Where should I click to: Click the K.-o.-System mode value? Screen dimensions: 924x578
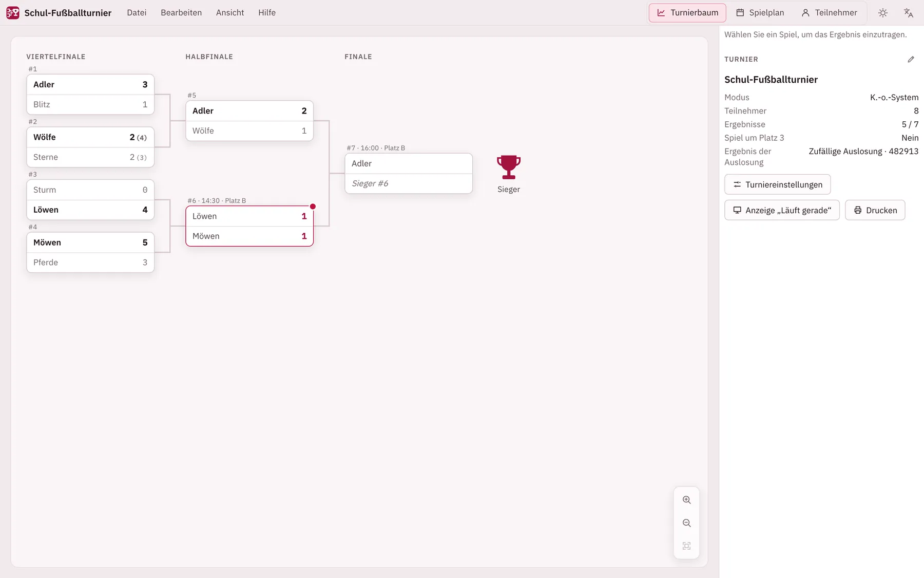point(894,98)
